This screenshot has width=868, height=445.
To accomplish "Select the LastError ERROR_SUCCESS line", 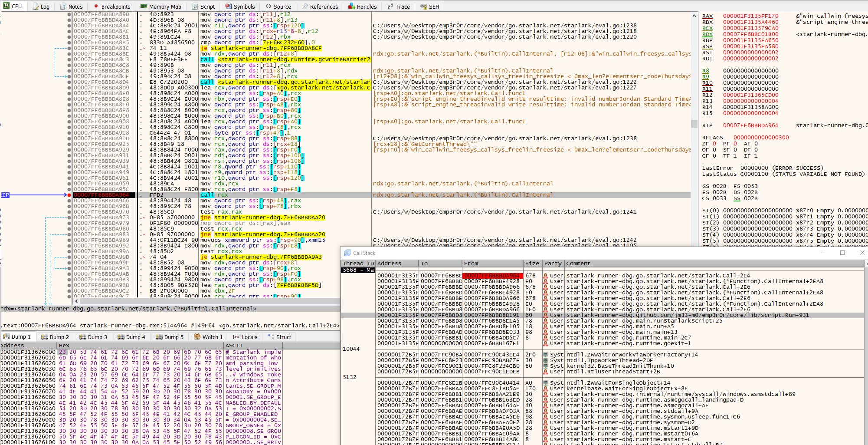I will [763, 168].
